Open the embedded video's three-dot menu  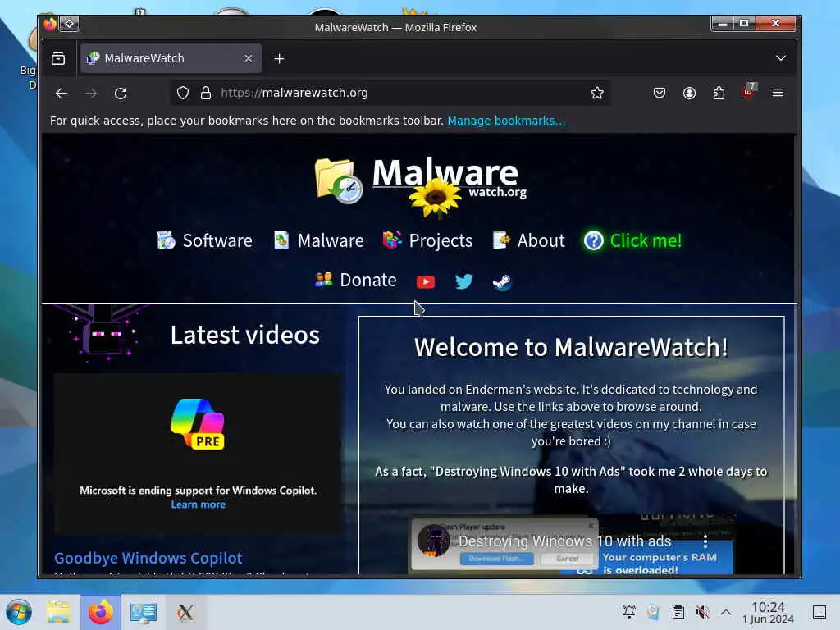coord(705,541)
